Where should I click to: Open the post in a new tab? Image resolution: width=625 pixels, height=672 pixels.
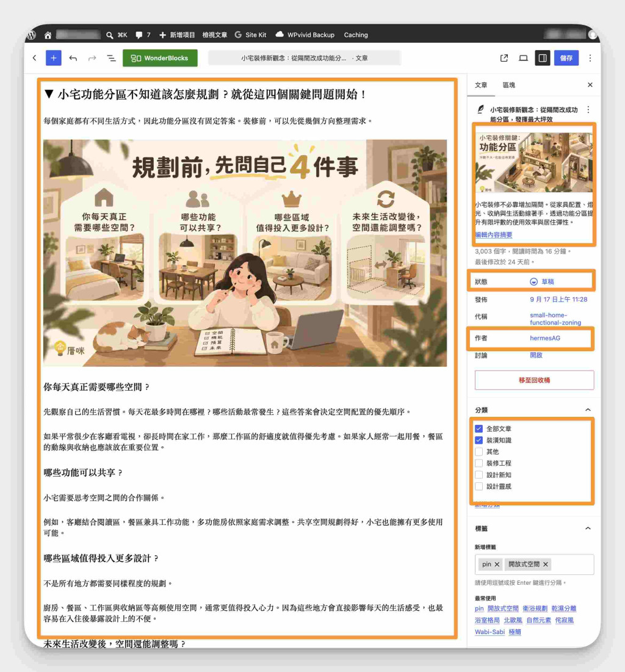(504, 58)
